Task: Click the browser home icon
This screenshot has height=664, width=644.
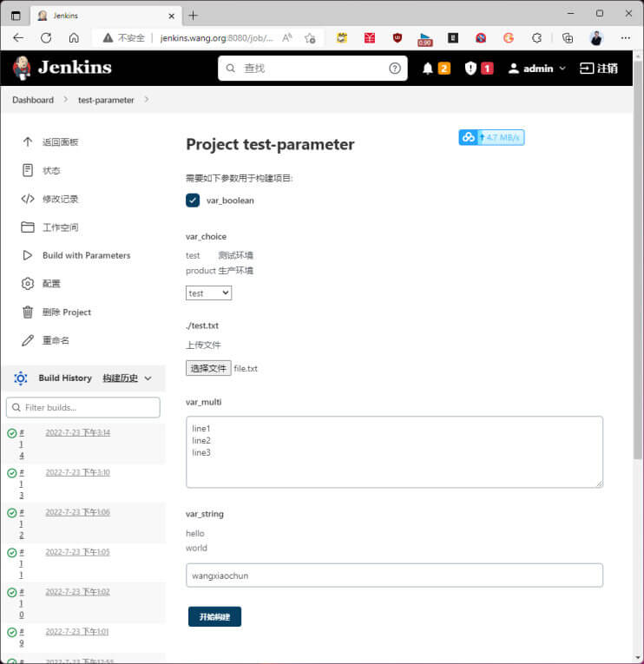Action: (74, 38)
